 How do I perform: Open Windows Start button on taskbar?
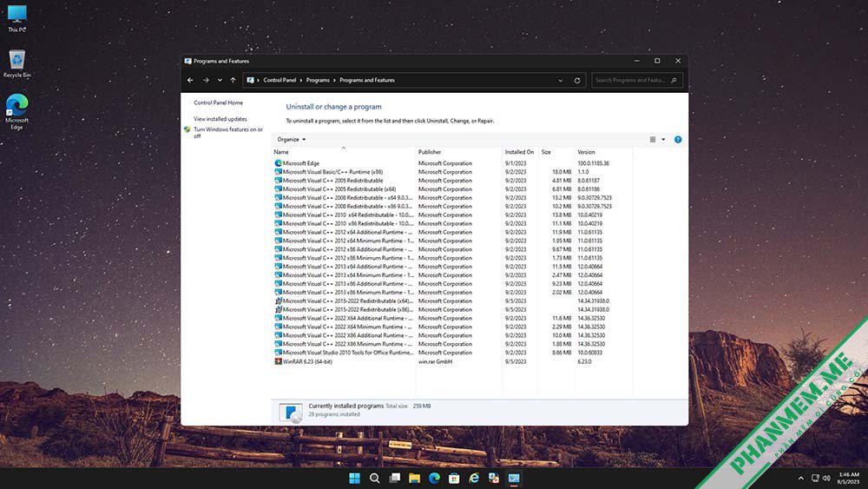354,478
